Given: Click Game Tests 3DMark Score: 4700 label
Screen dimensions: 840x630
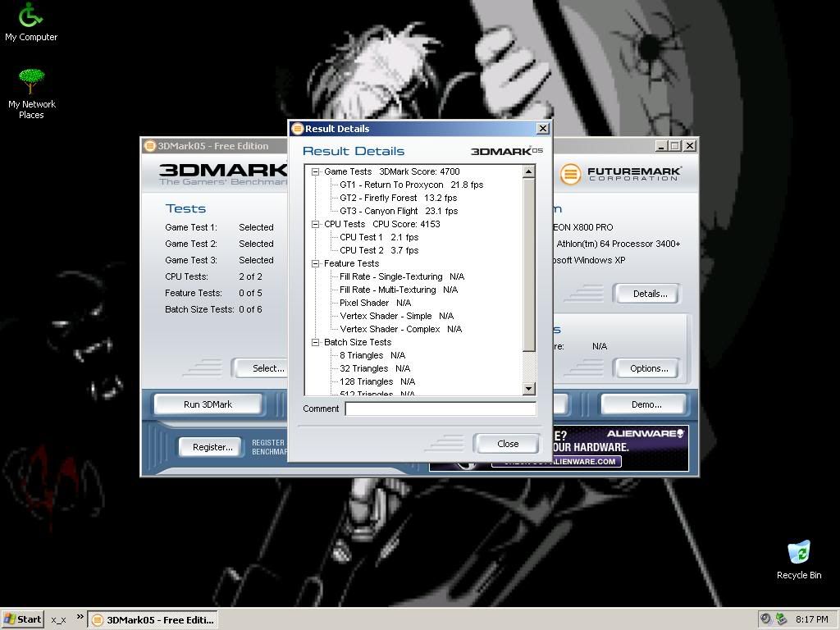Looking at the screenshot, I should click(391, 171).
